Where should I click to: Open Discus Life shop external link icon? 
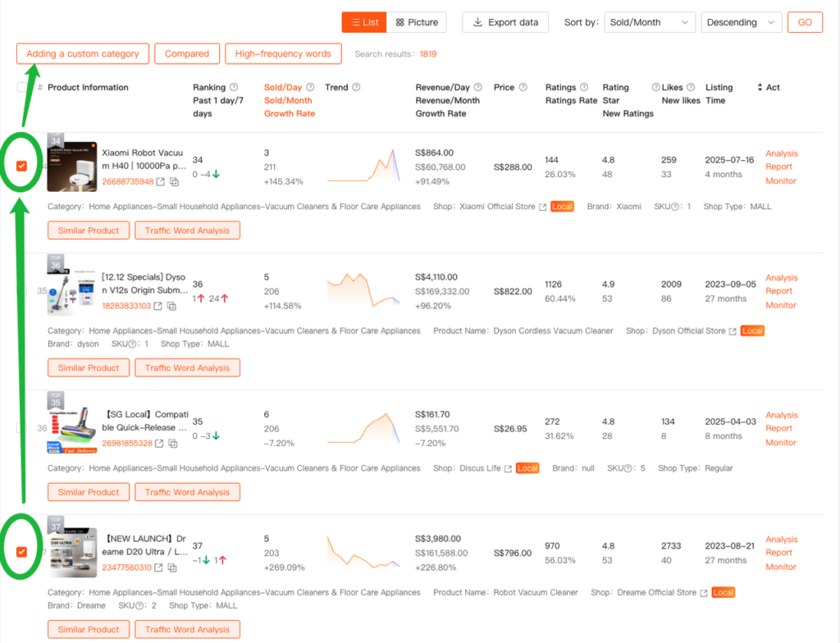coord(508,468)
